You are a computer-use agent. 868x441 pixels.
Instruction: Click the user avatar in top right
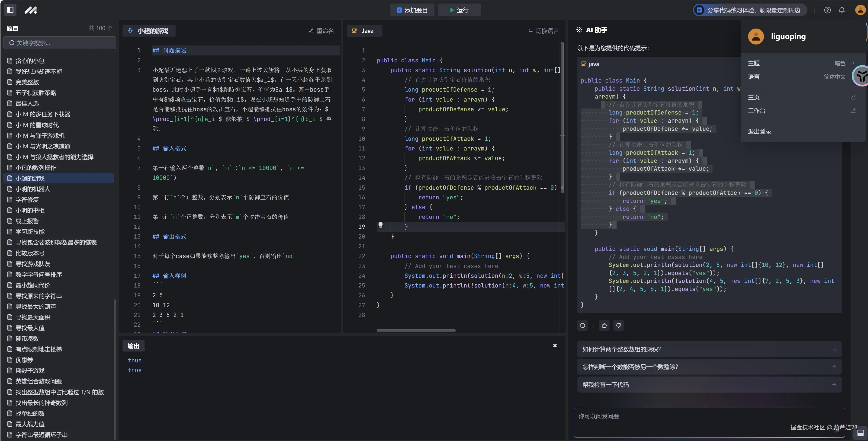pos(860,10)
